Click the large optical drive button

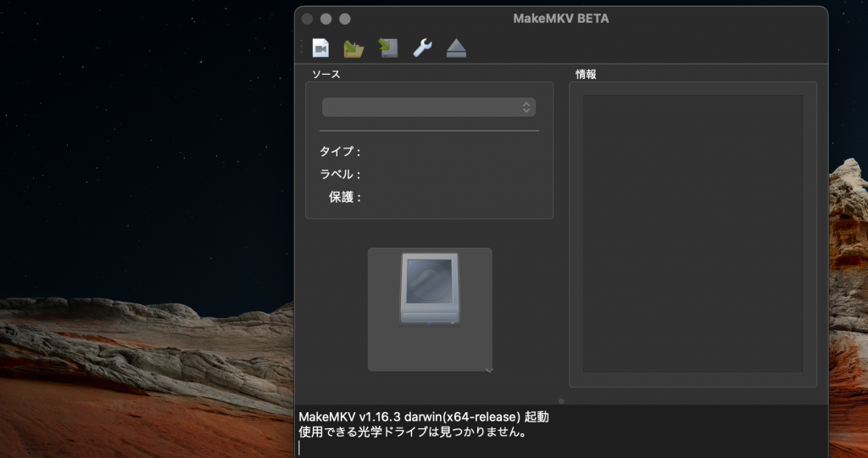430,309
